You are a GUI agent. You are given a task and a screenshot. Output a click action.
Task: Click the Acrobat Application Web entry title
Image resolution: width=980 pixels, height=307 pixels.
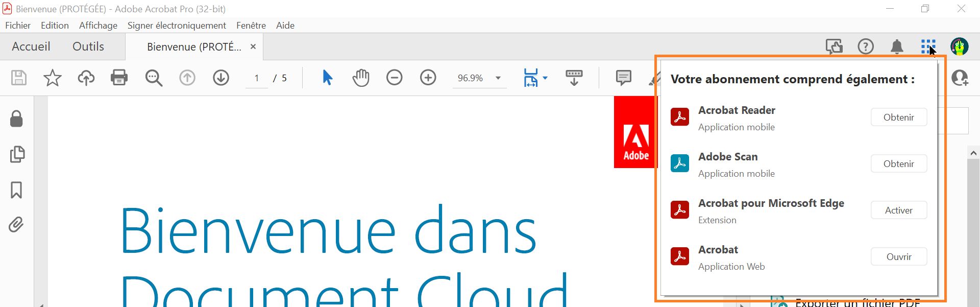[x=718, y=249]
